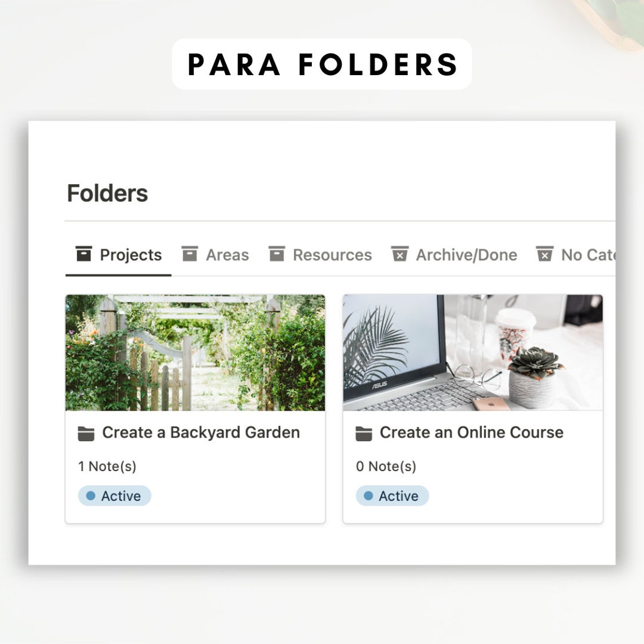
Task: Switch to the Projects tab
Action: pyautogui.click(x=119, y=255)
